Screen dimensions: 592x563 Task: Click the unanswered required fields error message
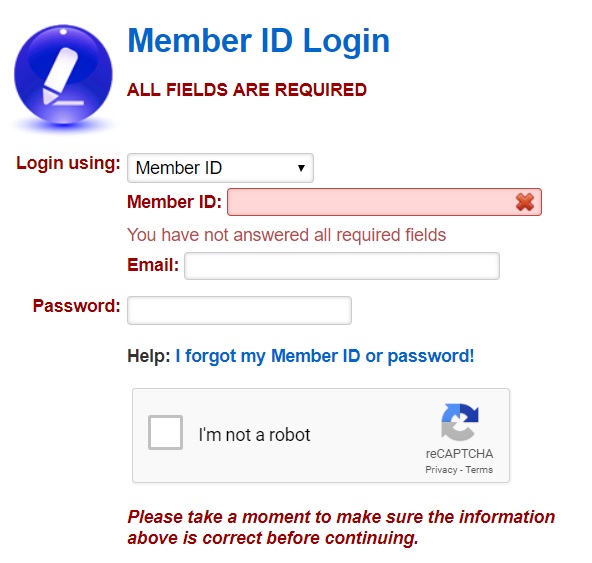(x=287, y=235)
